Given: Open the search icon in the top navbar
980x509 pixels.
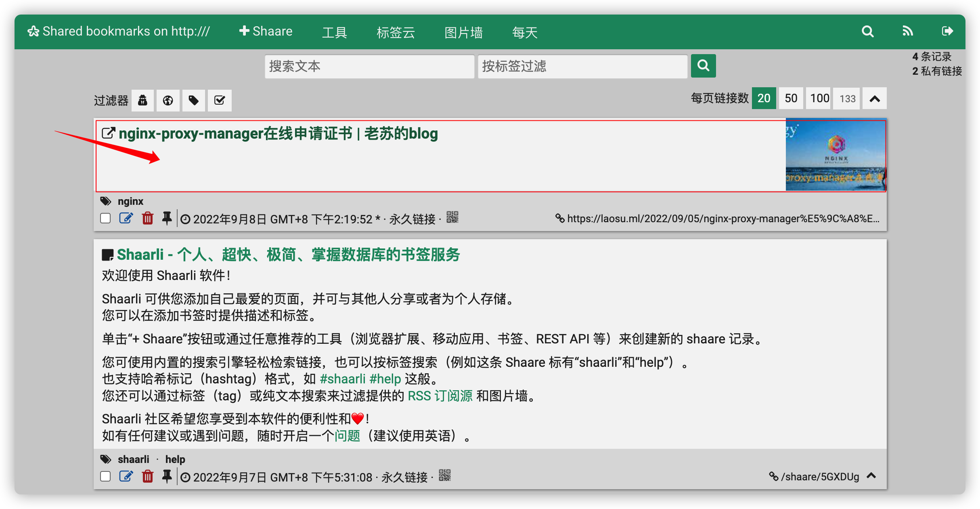Looking at the screenshot, I should click(868, 32).
